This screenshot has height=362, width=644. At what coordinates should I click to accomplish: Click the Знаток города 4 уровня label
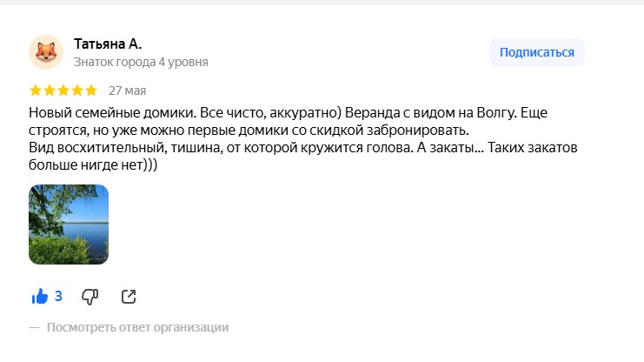pyautogui.click(x=141, y=62)
